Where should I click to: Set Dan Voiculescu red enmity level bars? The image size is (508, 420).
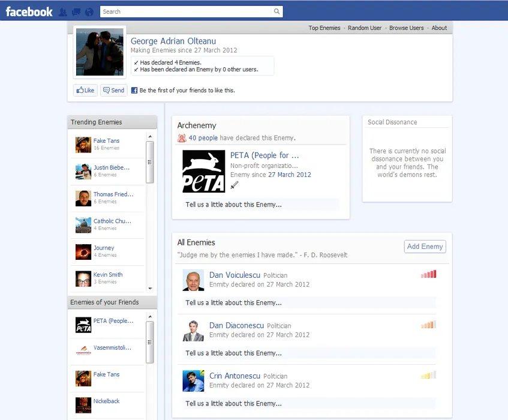coord(429,274)
